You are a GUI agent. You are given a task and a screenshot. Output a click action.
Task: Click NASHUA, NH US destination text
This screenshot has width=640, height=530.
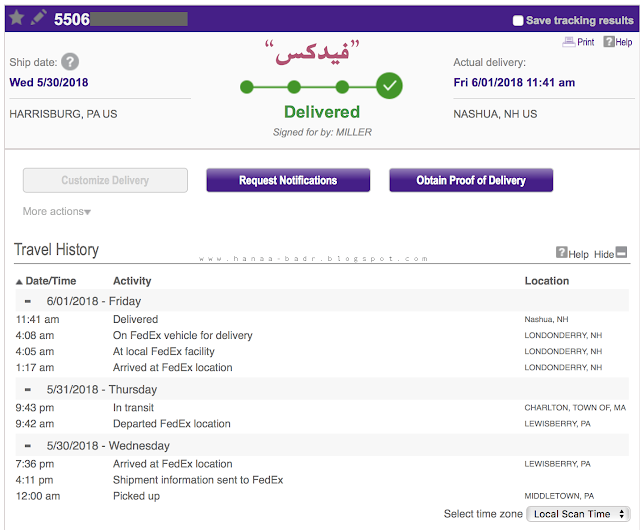(x=495, y=114)
